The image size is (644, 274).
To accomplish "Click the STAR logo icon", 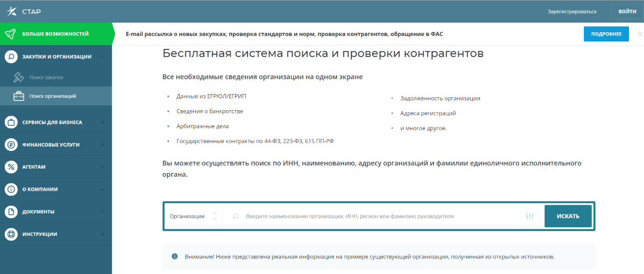I will click(x=11, y=11).
